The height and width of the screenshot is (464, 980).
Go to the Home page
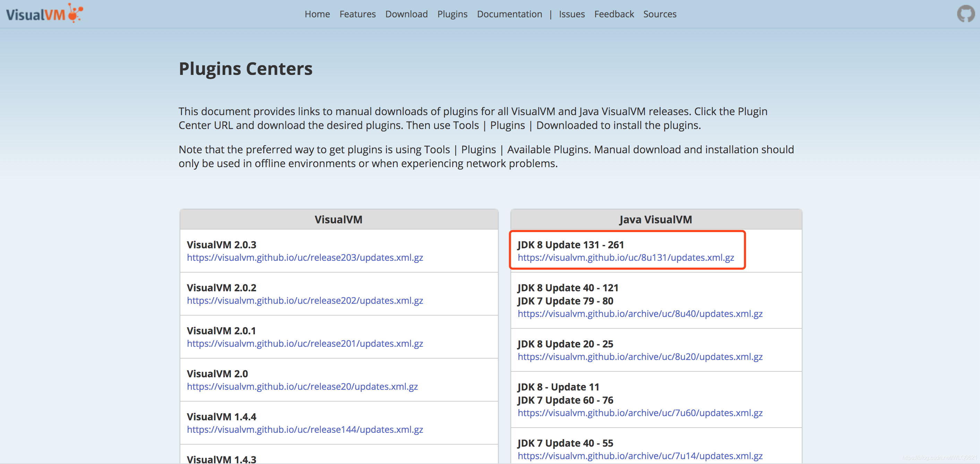click(317, 14)
